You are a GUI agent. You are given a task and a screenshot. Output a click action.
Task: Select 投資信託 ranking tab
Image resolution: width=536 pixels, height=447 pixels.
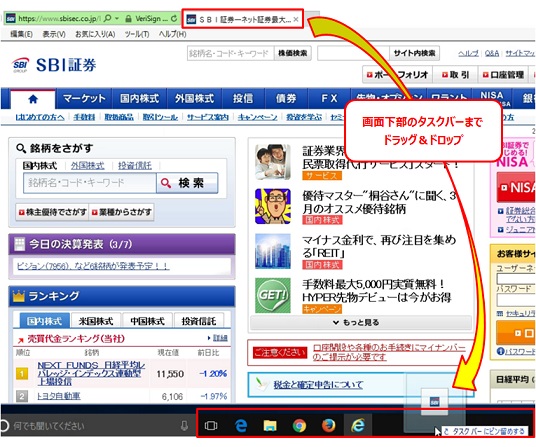click(x=199, y=321)
